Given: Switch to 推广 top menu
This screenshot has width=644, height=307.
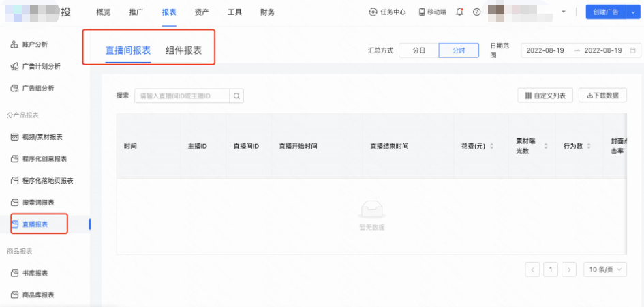Looking at the screenshot, I should [x=136, y=12].
